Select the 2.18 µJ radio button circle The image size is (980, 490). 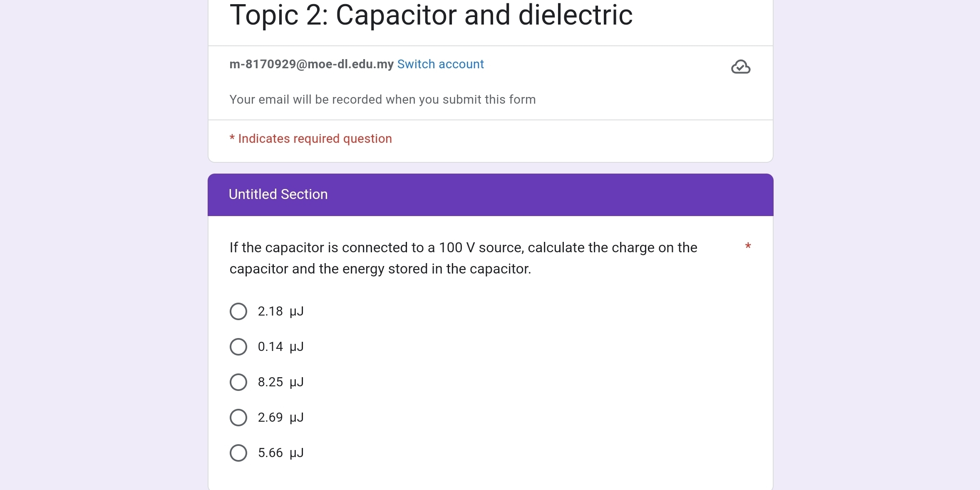pos(238,311)
